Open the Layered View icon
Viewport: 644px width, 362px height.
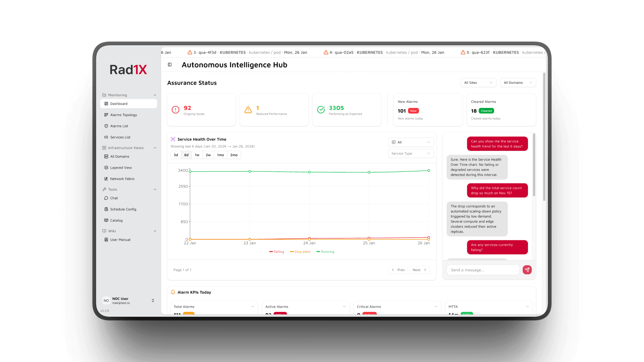[x=106, y=168]
